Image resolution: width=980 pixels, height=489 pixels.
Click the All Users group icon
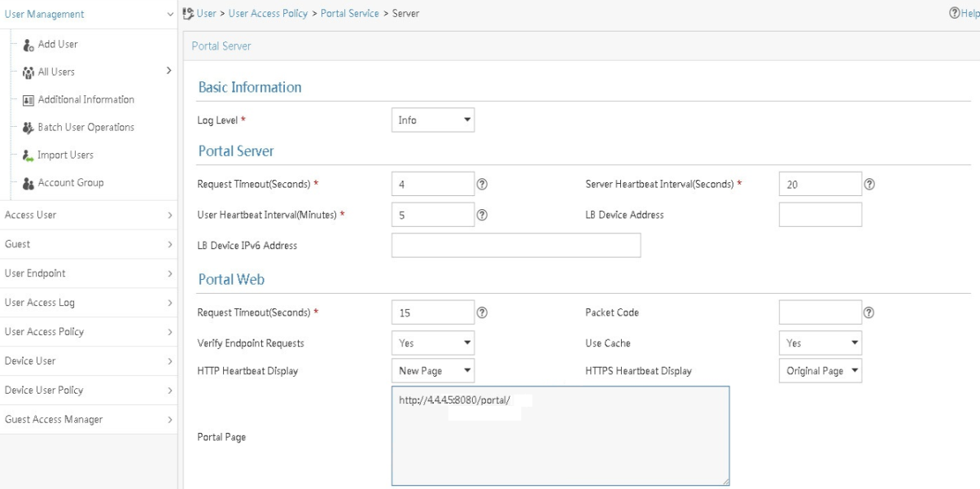click(28, 72)
